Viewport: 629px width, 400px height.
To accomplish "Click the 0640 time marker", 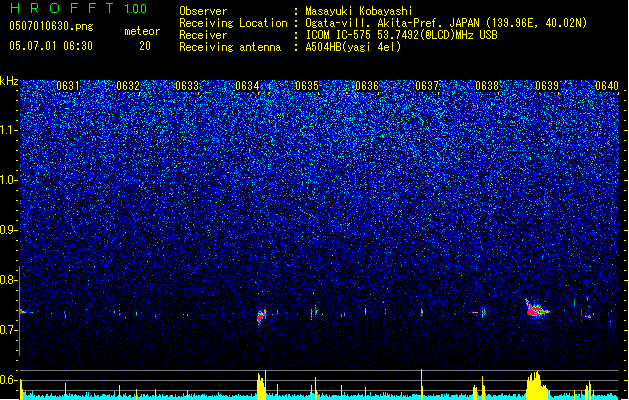I will point(607,86).
